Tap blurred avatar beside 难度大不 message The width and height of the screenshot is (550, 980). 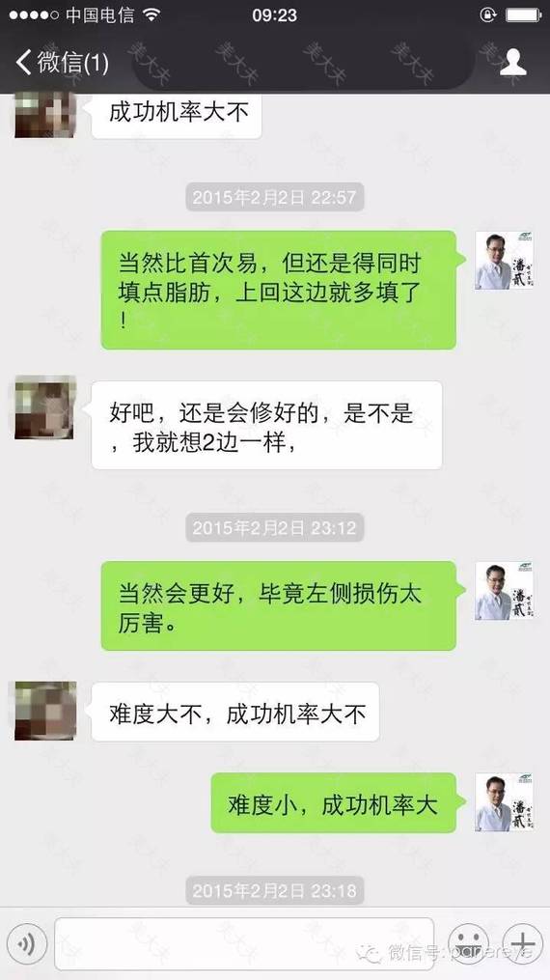tap(45, 712)
